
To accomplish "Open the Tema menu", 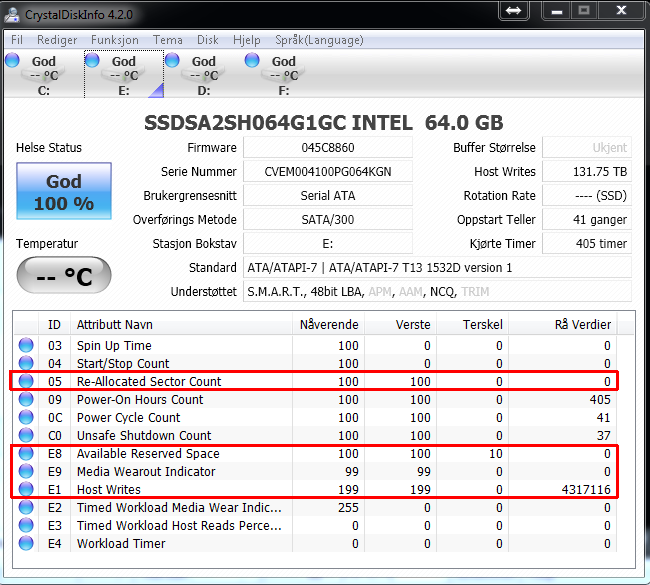I will pos(168,40).
